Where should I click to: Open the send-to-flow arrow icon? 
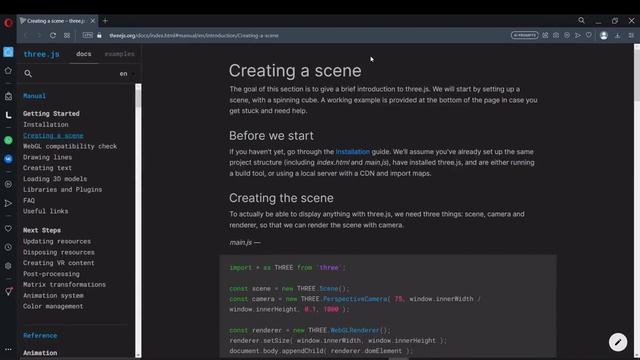[x=578, y=36]
